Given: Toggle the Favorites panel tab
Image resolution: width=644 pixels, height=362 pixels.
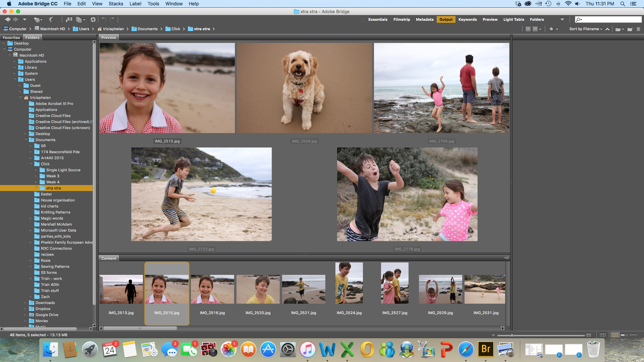Looking at the screenshot, I should 11,37.
